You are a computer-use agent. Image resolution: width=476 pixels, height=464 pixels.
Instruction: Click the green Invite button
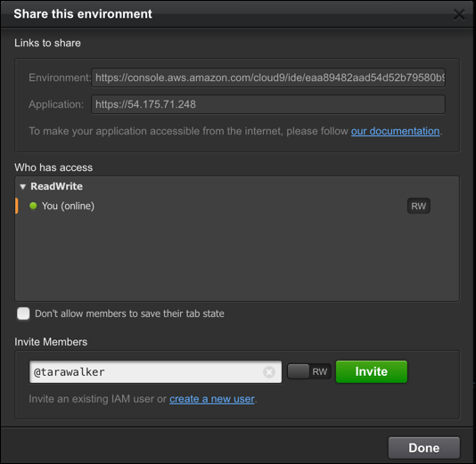tap(372, 371)
